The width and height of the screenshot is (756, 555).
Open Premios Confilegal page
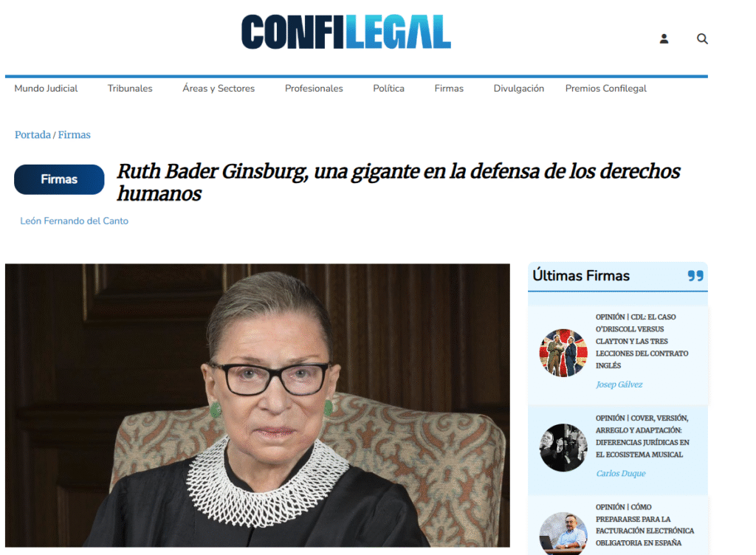[x=605, y=88]
